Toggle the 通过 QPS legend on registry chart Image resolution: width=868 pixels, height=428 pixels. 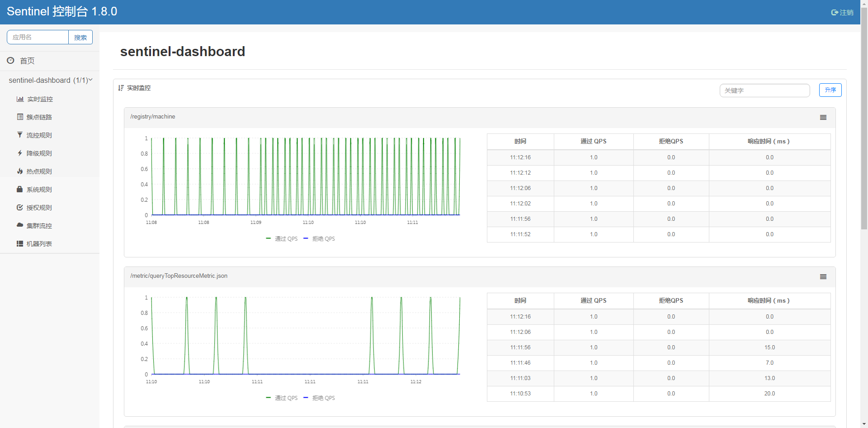[x=282, y=238]
